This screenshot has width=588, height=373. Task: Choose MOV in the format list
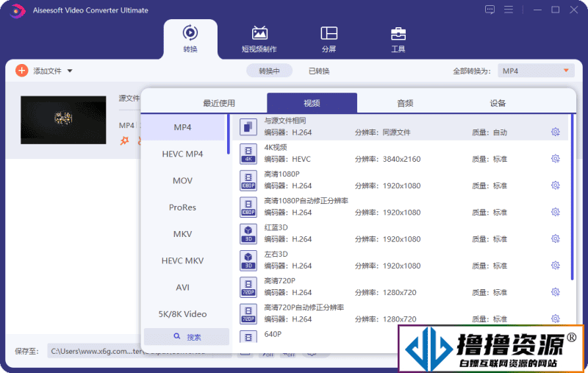(x=182, y=180)
